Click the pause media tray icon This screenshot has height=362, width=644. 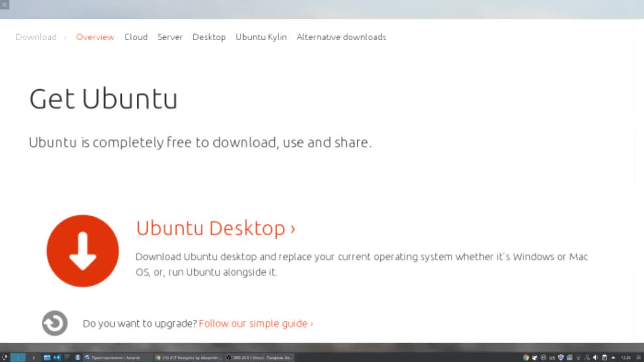(x=543, y=357)
